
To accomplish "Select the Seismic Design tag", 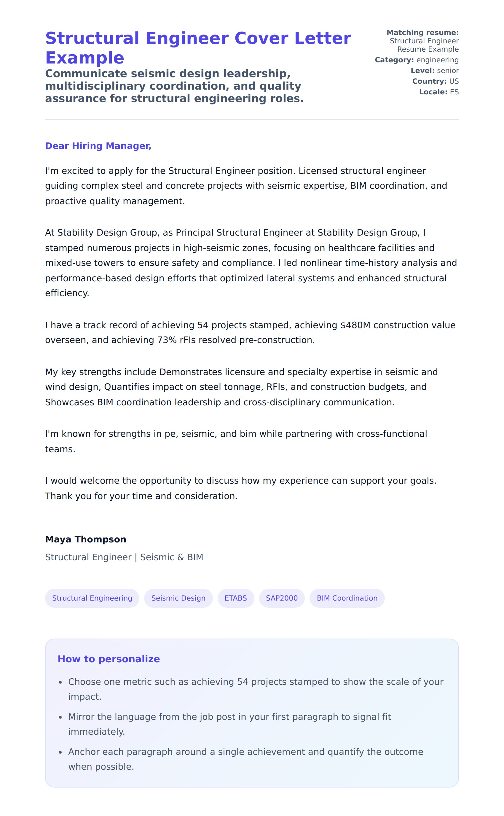I will point(178,598).
